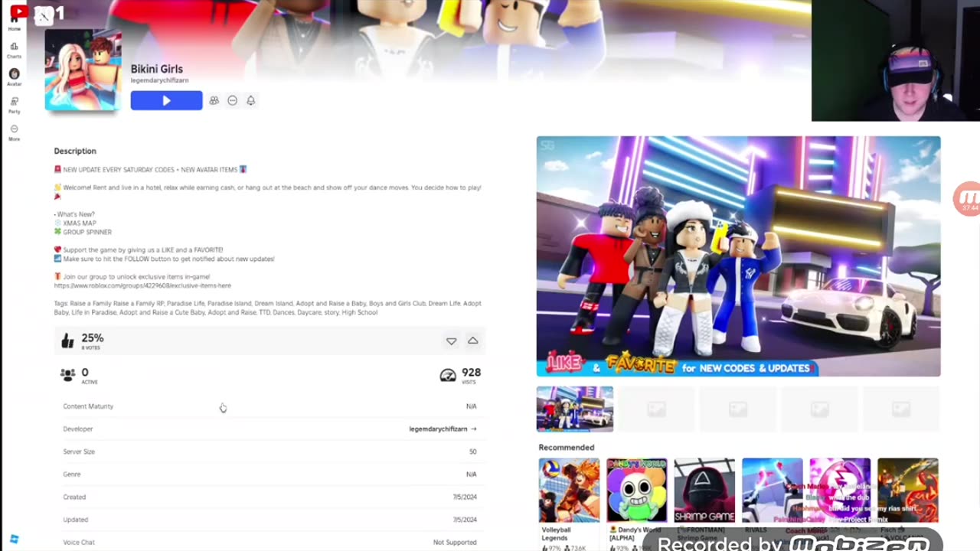Click the 'Not Supported' voice chat value
The image size is (980, 551).
(x=455, y=542)
